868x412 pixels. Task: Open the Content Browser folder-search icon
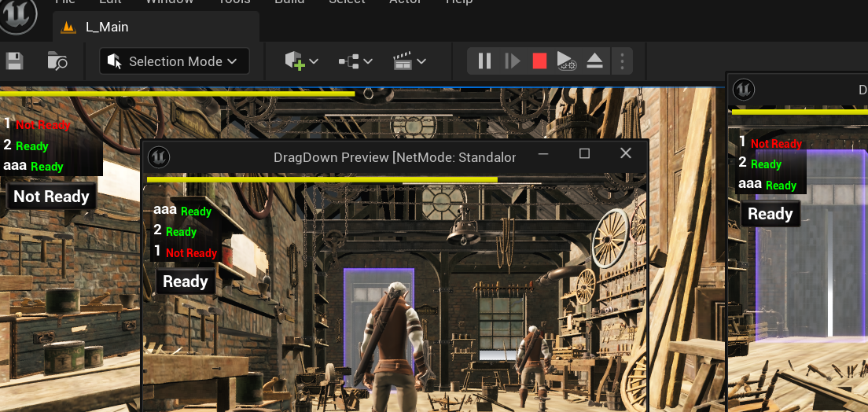coord(57,61)
